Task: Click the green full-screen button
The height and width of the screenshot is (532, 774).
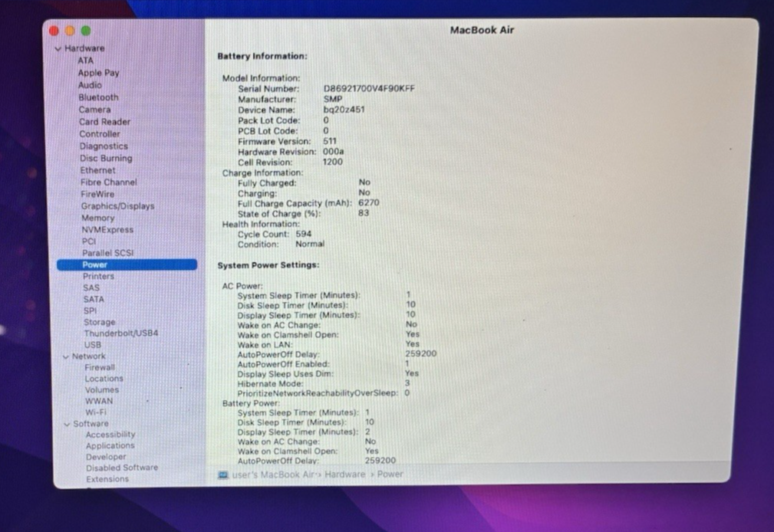Action: [x=86, y=31]
